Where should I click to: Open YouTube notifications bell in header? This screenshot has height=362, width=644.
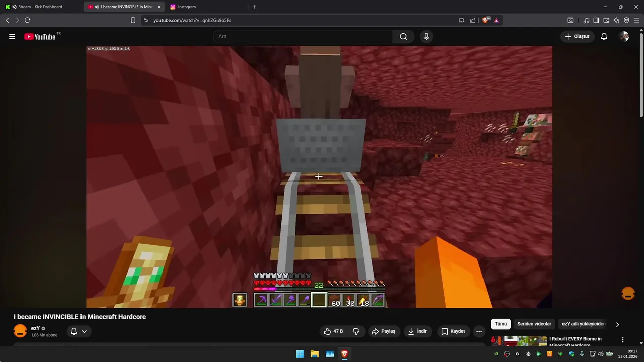click(604, 36)
